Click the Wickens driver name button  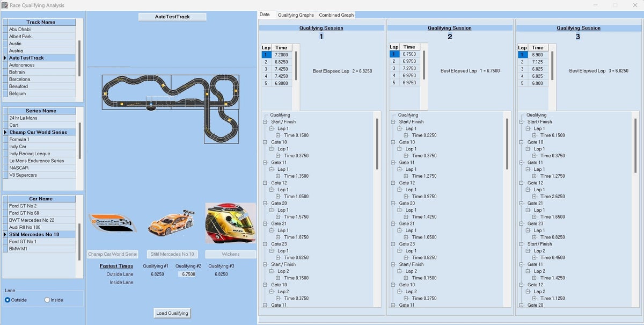(231, 254)
